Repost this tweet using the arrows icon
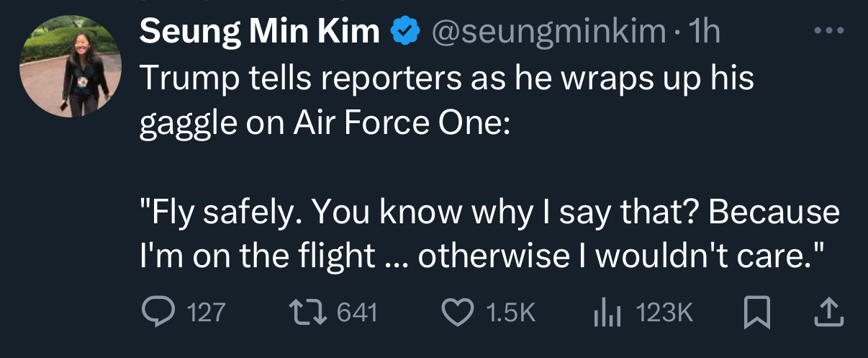The width and height of the screenshot is (868, 358). (x=306, y=312)
